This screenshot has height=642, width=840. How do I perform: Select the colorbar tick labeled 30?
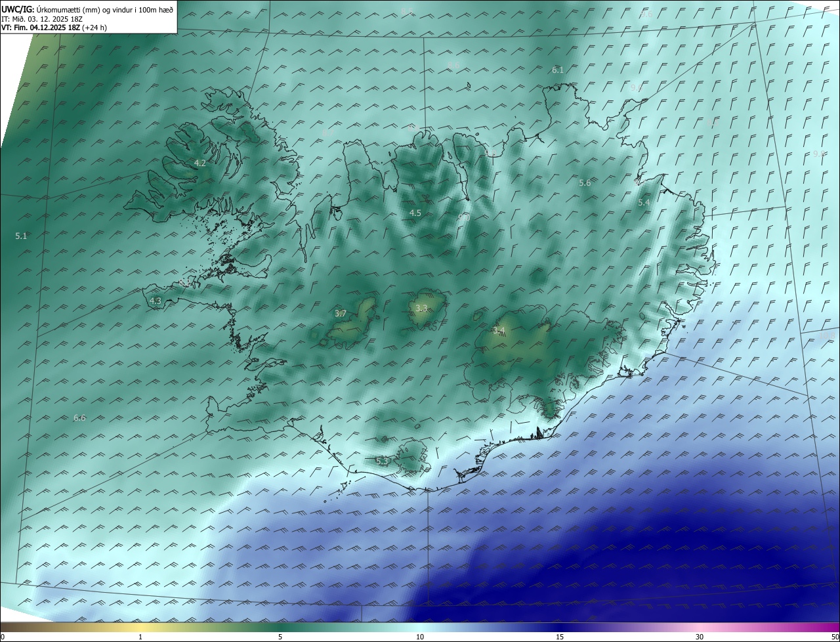pos(700,637)
